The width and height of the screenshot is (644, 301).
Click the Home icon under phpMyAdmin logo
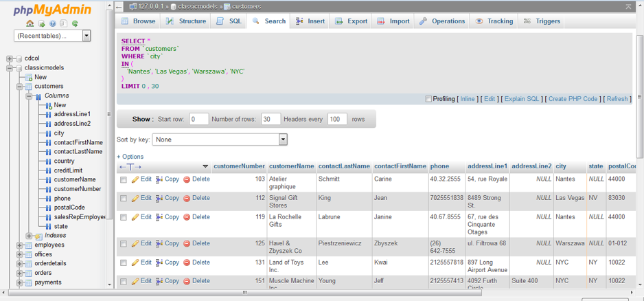coord(30,23)
